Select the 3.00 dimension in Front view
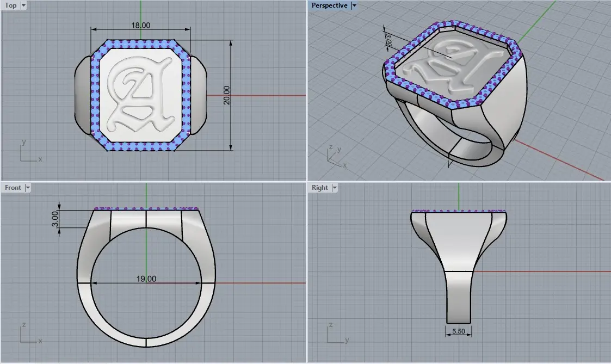 pyautogui.click(x=55, y=219)
